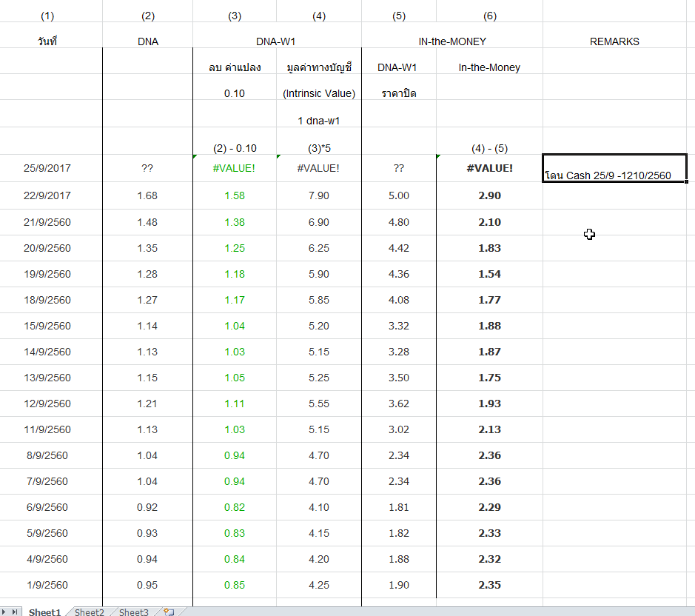Click the formula note '(4) - (5)'

tap(489, 141)
